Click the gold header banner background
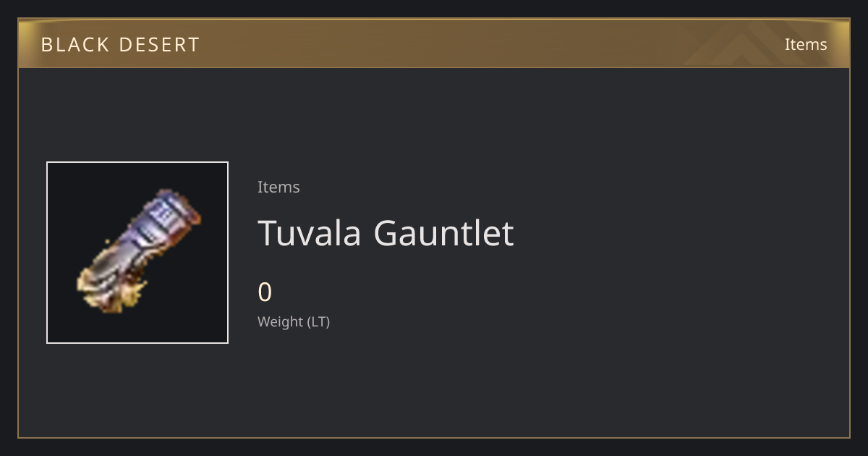 pos(434,43)
